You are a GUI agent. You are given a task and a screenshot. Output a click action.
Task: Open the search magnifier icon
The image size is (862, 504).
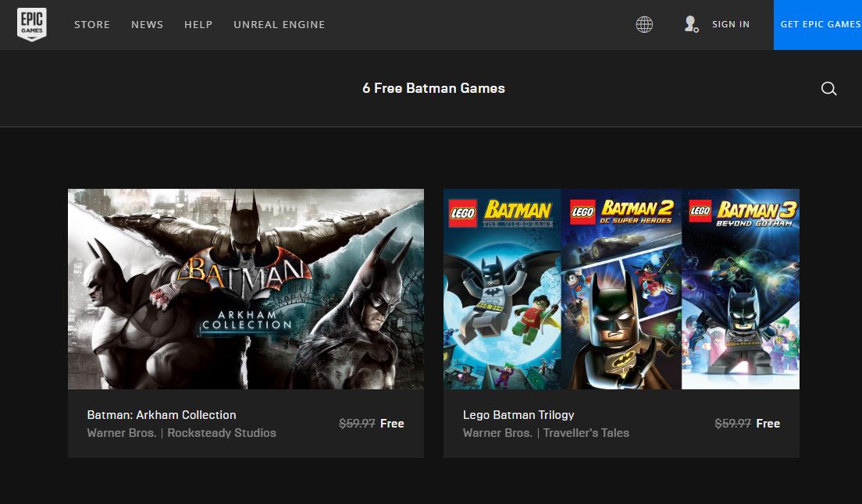tap(828, 88)
